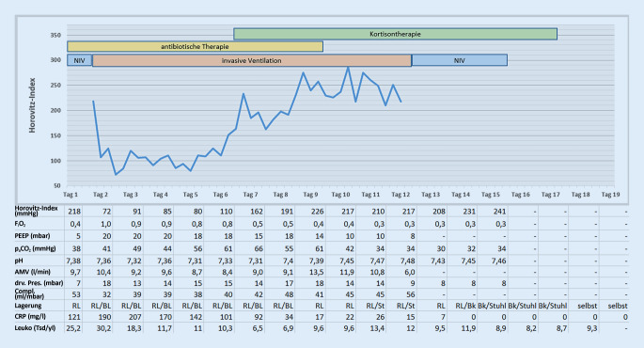Select the 150 y-axis label
The height and width of the screenshot is (348, 644).
[55, 135]
